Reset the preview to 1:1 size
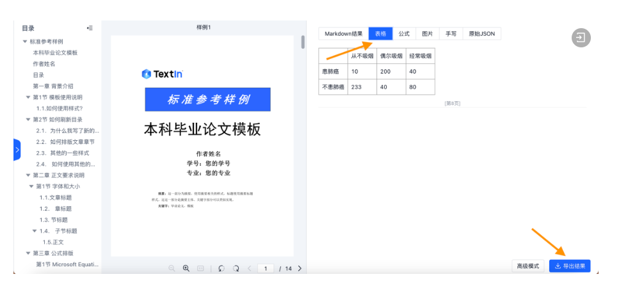This screenshot has width=644, height=304. [200, 268]
